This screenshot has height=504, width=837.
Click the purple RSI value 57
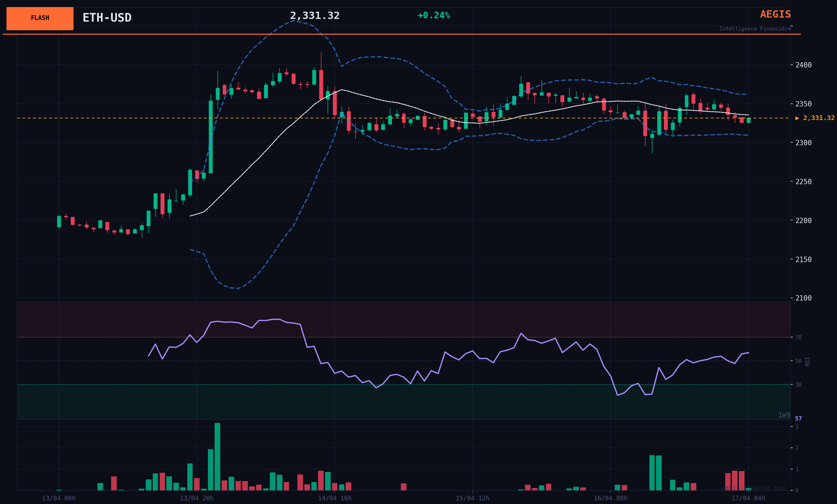tap(798, 419)
